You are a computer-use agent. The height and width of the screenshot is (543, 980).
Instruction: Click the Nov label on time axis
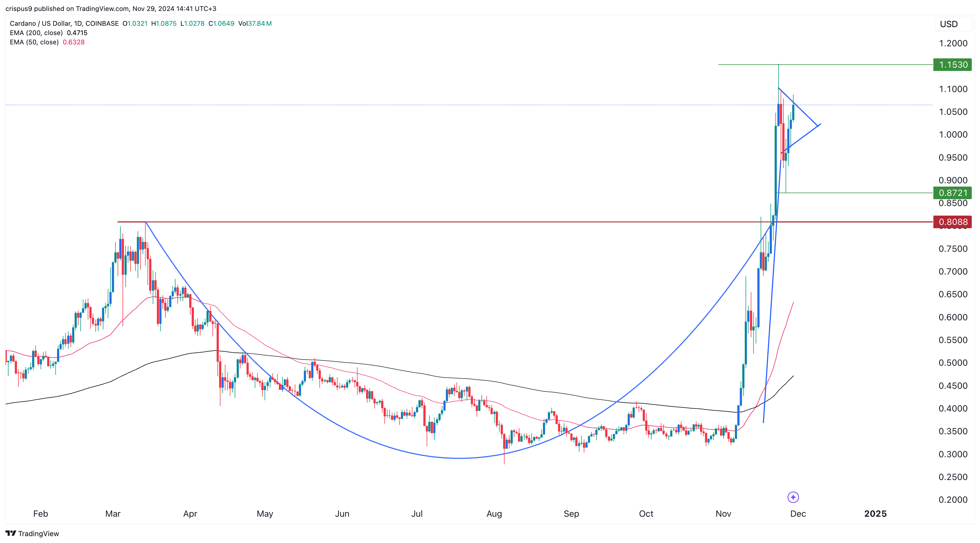(723, 514)
